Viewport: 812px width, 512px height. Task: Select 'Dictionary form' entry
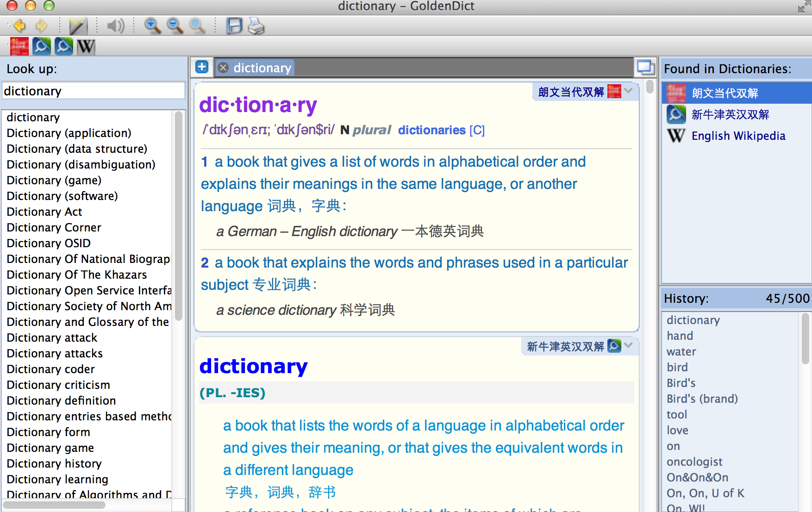point(49,432)
